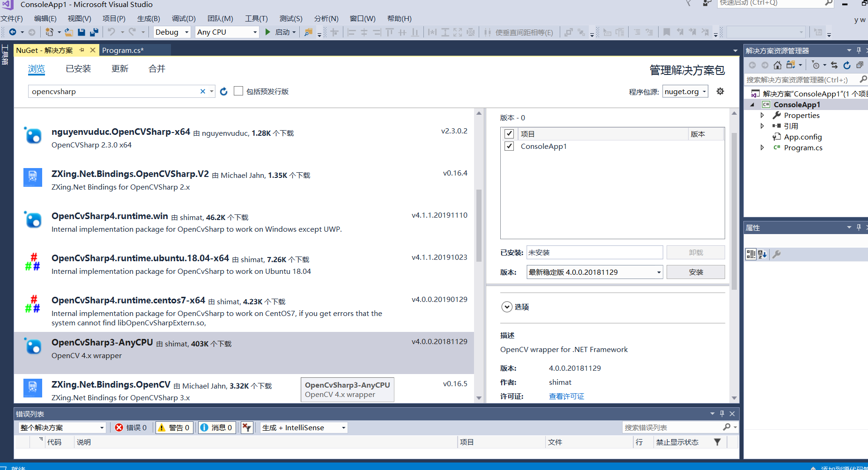Expand the References node in Solution Explorer
This screenshot has height=470, width=868.
point(762,126)
